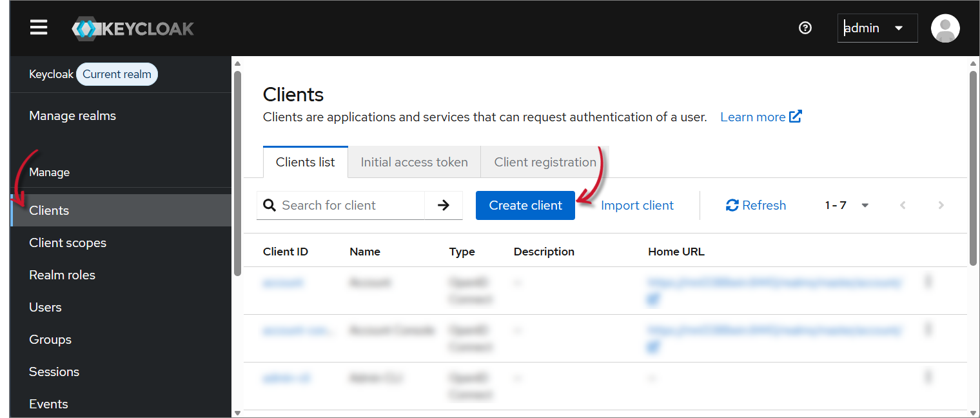Viewport: 980px width, 418px height.
Task: Click the Description column header
Action: click(x=544, y=252)
